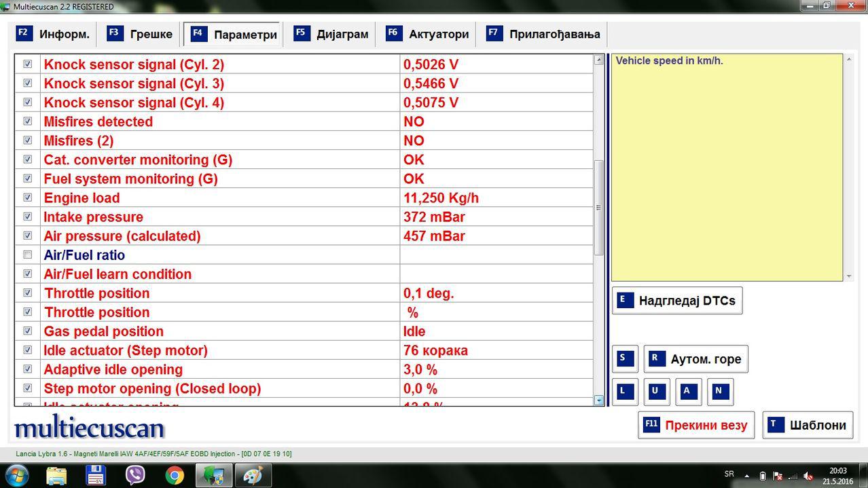Click the value '0,5026 V'
868x488 pixels.
[431, 64]
